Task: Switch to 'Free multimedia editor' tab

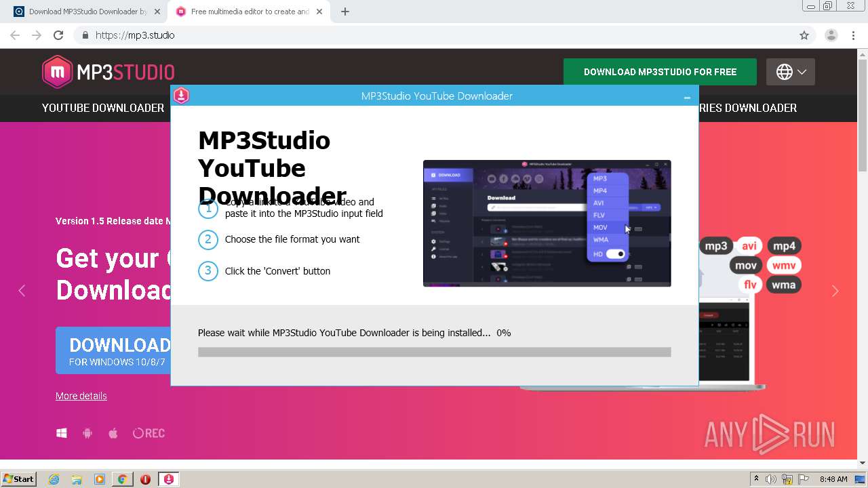Action: 249,12
